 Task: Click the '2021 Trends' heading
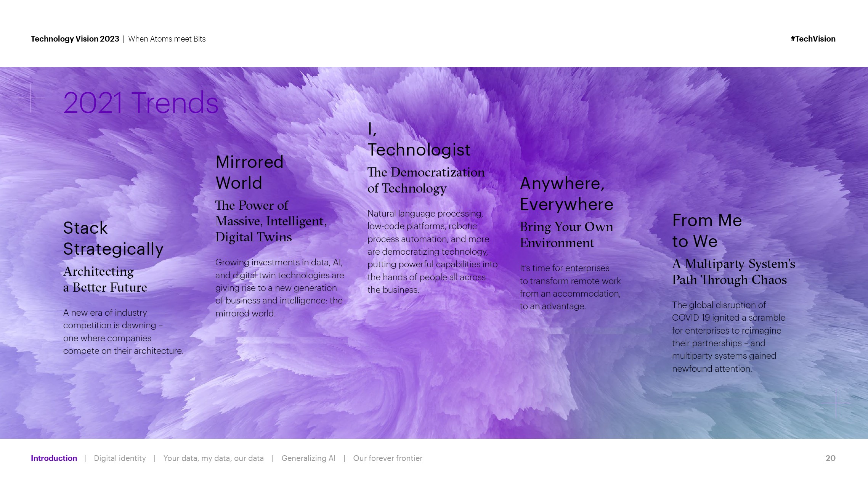point(141,103)
